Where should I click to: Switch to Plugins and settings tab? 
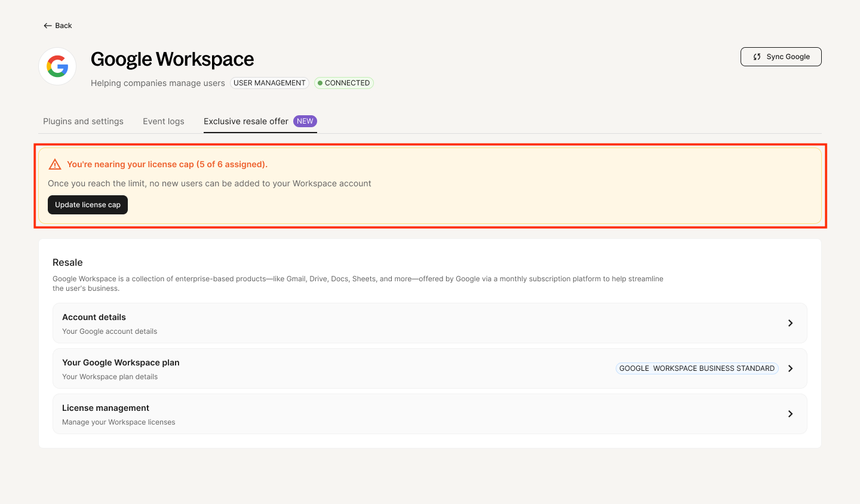83,121
